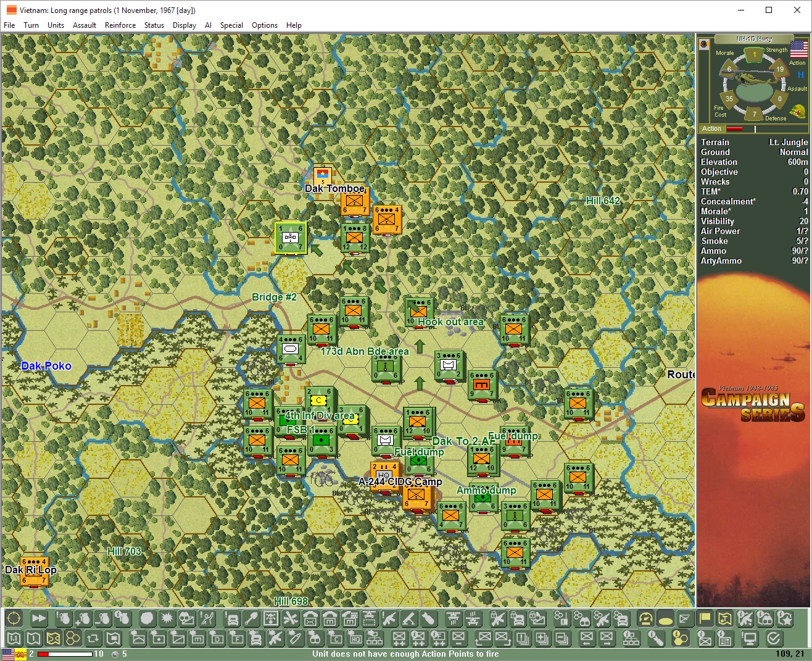Click the grenade info icon
Image resolution: width=812 pixels, height=661 pixels.
click(x=123, y=618)
